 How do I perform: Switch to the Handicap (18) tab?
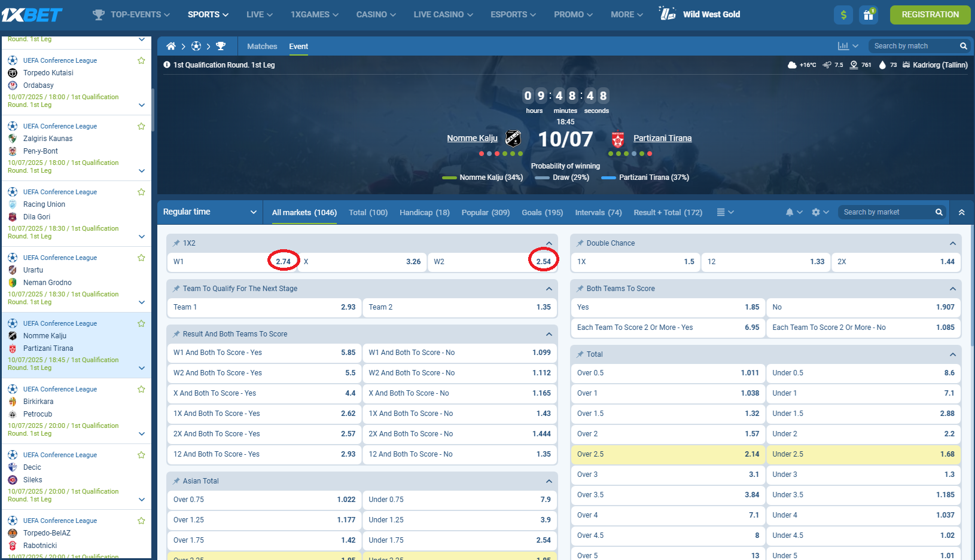coord(425,212)
